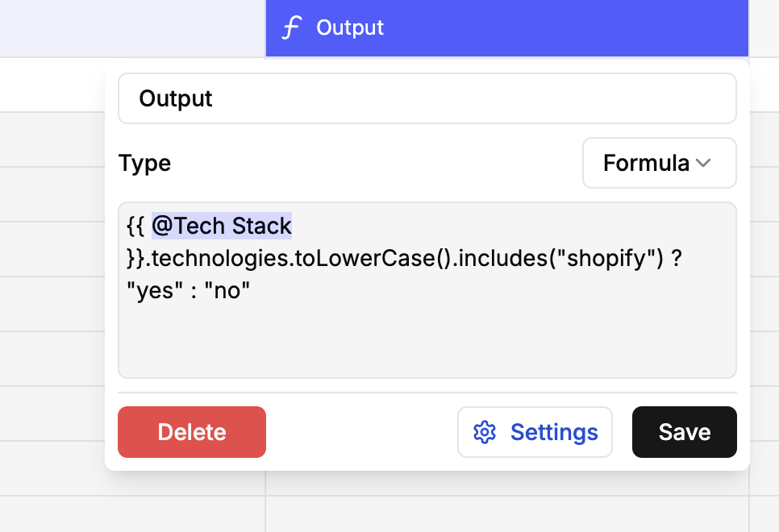779x532 pixels.
Task: Click the chevron arrow beside Formula
Action: [703, 163]
